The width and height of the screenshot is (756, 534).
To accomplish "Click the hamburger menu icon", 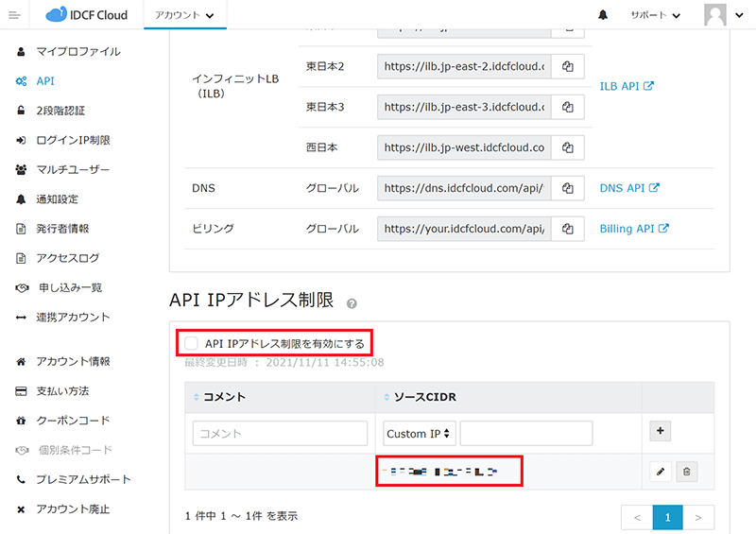I will click(x=13, y=15).
